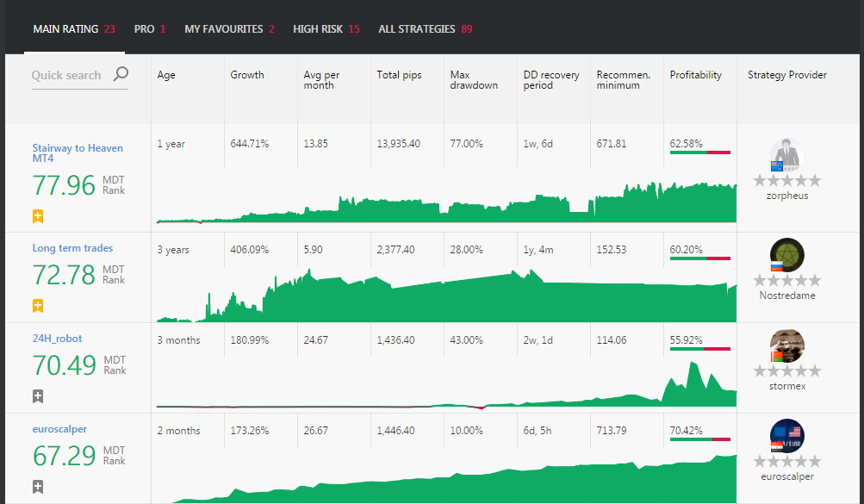864x504 pixels.
Task: Click the 70.49 MDT Rank score
Action: coord(64,365)
